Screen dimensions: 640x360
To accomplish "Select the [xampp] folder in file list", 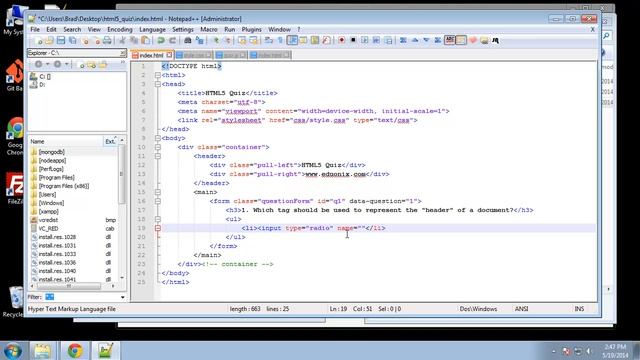I will point(48,211).
